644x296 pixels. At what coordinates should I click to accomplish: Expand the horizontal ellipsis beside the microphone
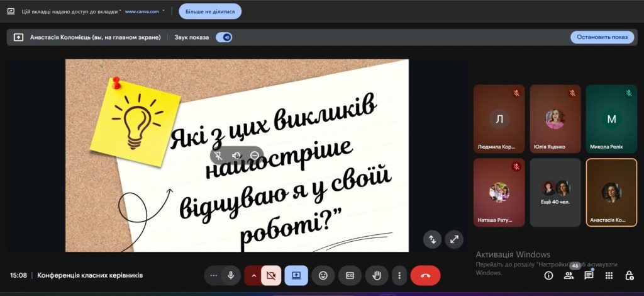point(214,275)
